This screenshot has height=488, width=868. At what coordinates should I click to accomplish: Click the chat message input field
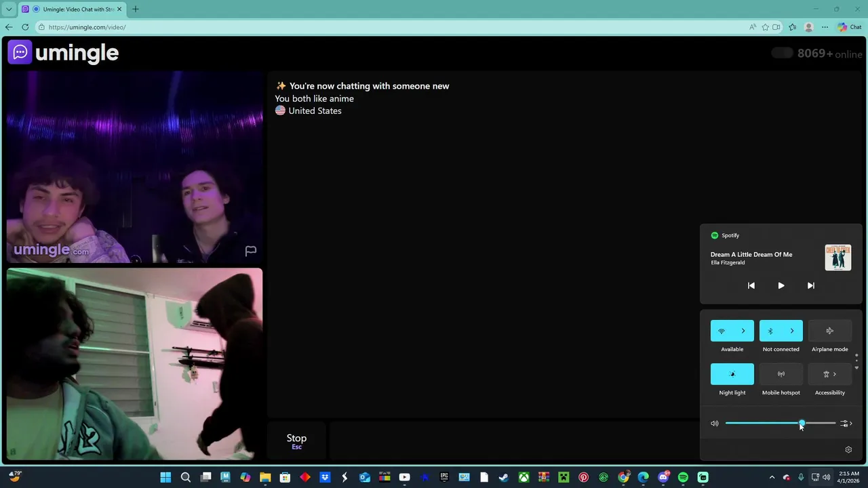click(515, 441)
